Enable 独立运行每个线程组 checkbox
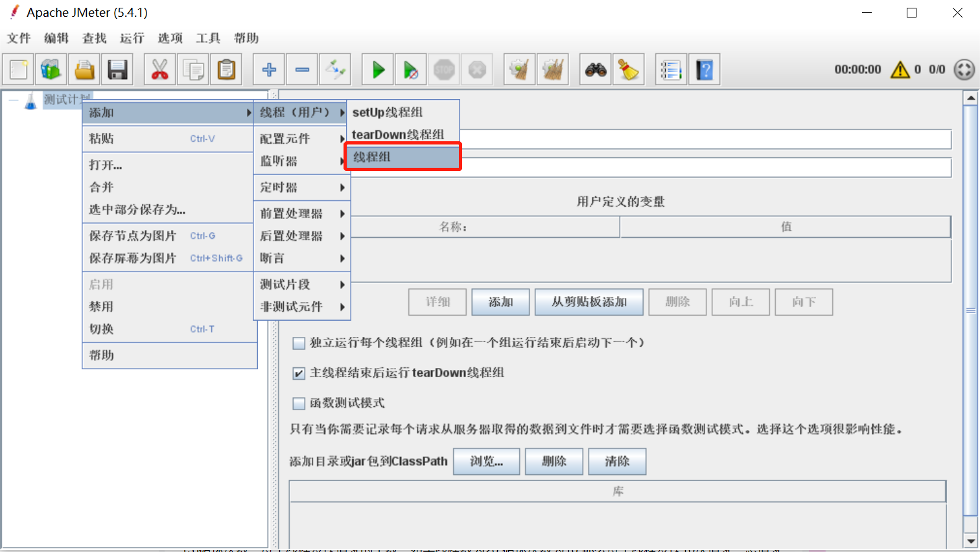 pyautogui.click(x=299, y=343)
